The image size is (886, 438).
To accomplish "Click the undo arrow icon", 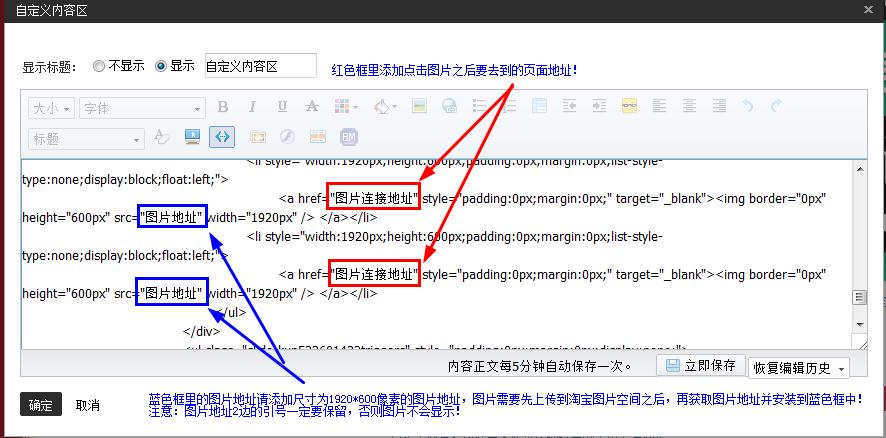I will pos(747,107).
